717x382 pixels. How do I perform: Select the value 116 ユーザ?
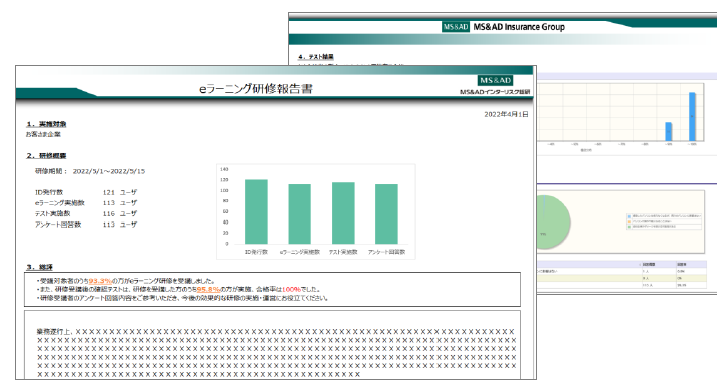120,214
